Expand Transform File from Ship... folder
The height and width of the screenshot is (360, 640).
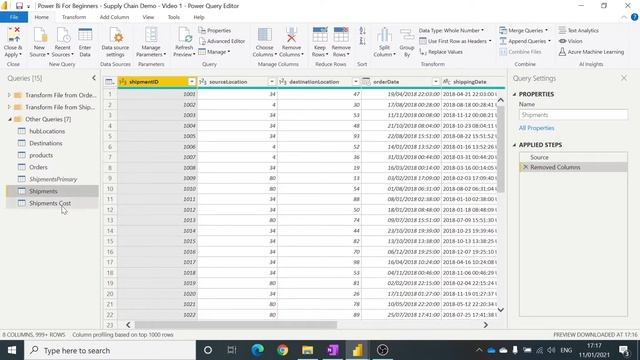(x=9, y=107)
